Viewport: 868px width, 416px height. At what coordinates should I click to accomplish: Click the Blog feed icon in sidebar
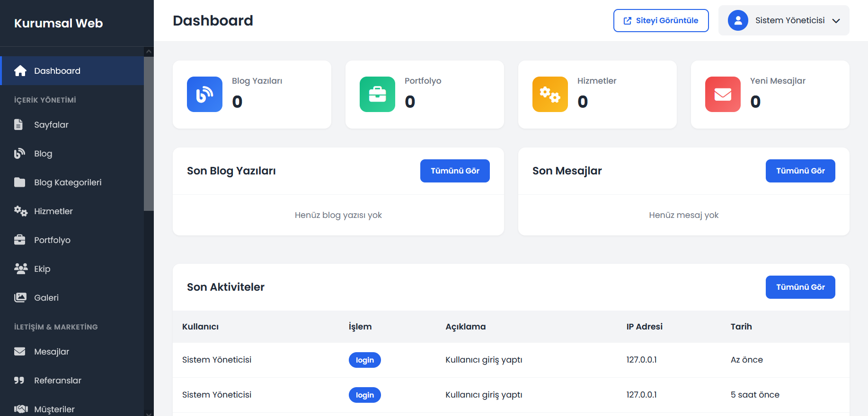pyautogui.click(x=19, y=154)
